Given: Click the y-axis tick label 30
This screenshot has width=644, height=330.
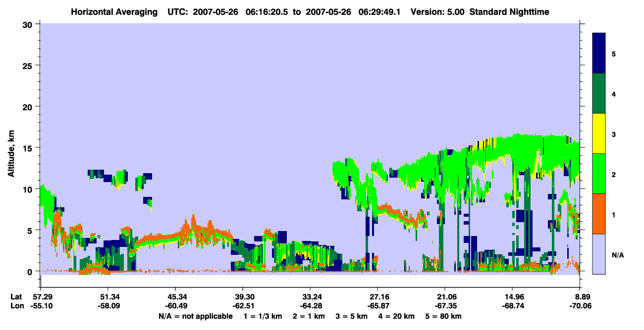Looking at the screenshot, I should pos(29,24).
